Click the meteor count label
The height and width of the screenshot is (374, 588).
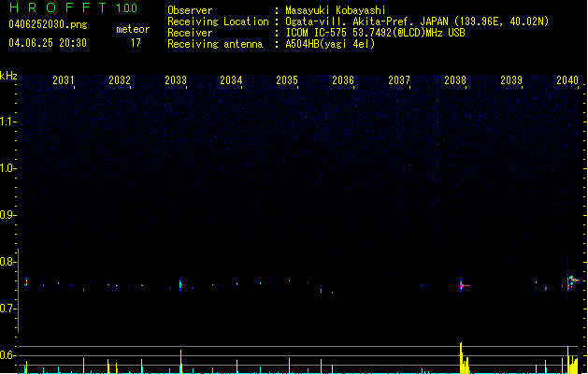[133, 29]
